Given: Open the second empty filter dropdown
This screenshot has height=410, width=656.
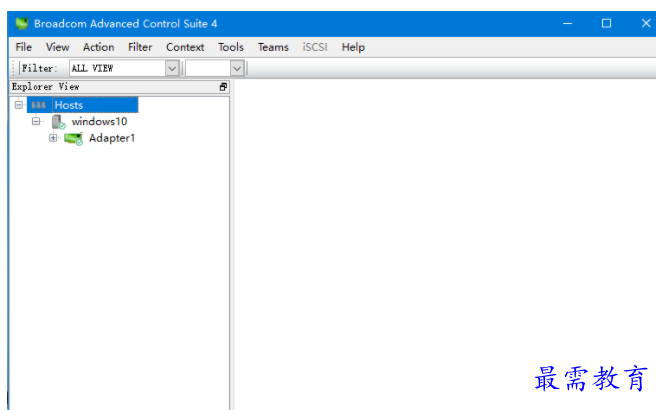Looking at the screenshot, I should (237, 68).
